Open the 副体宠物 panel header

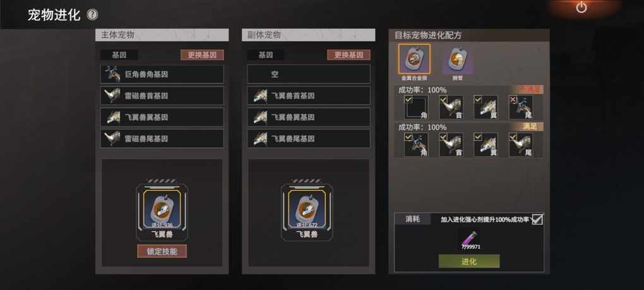309,35
